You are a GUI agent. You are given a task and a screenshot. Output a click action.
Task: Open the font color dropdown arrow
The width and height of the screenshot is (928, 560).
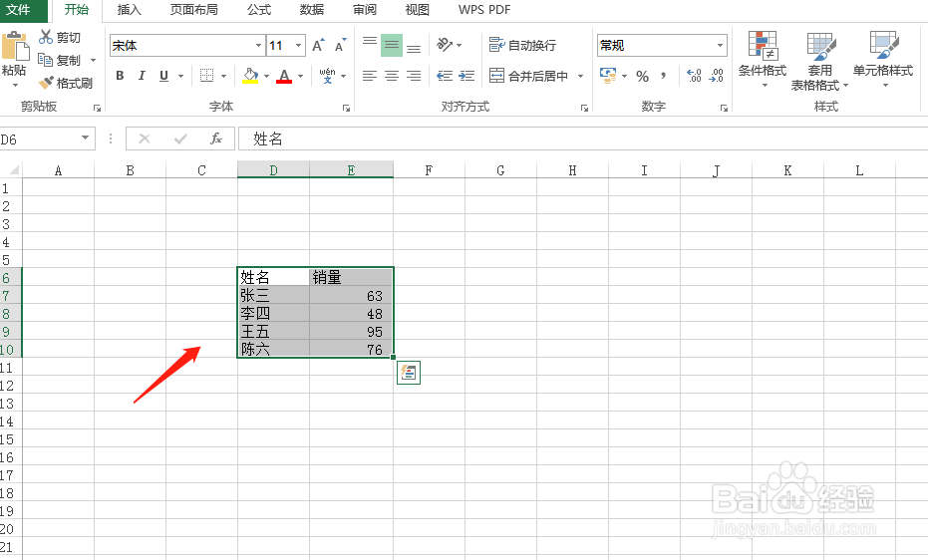click(301, 76)
